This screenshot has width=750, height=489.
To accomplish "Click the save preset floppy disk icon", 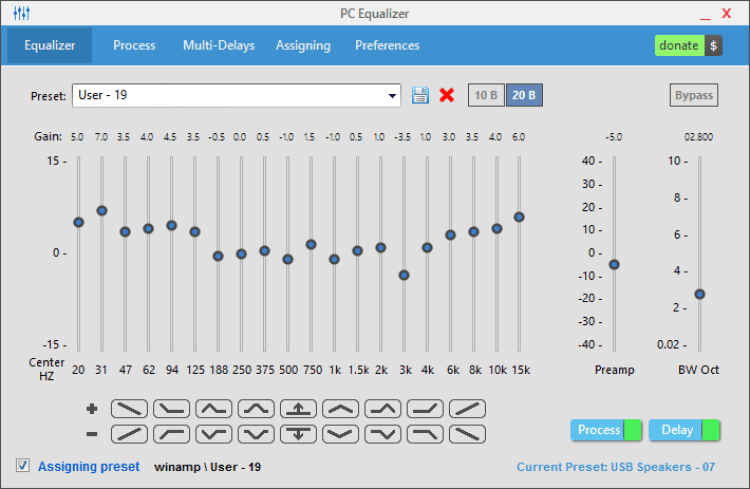I will click(420, 95).
